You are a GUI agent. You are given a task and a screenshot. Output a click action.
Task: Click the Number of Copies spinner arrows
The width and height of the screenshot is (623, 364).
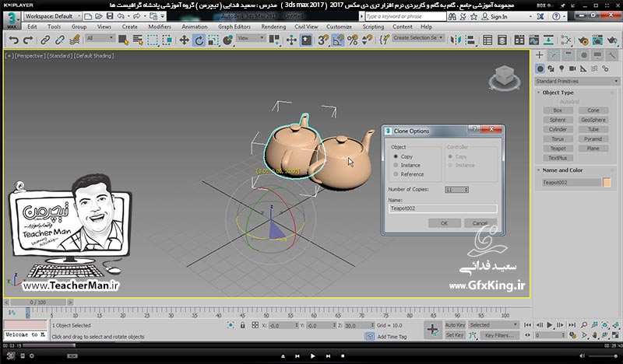pyautogui.click(x=466, y=190)
